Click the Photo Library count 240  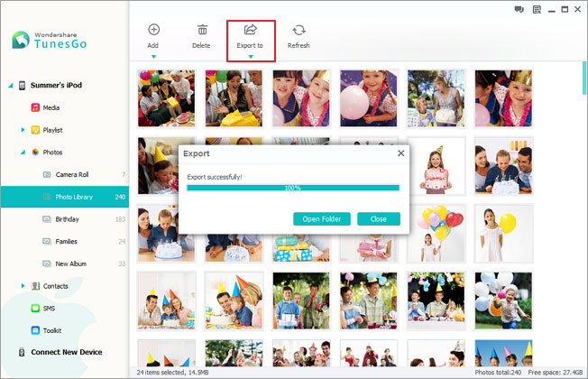tap(120, 197)
